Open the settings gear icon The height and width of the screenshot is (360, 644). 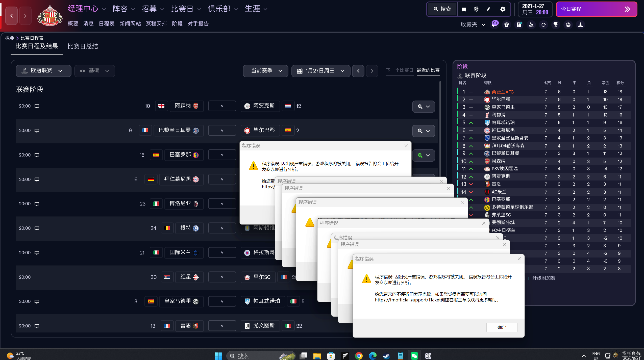pos(503,9)
